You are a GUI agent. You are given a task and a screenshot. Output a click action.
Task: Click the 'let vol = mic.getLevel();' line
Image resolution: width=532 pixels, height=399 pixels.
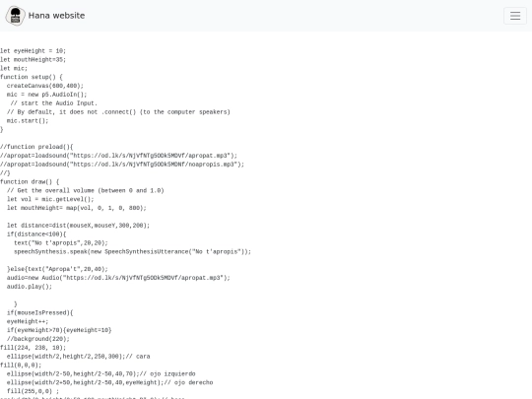coord(50,199)
